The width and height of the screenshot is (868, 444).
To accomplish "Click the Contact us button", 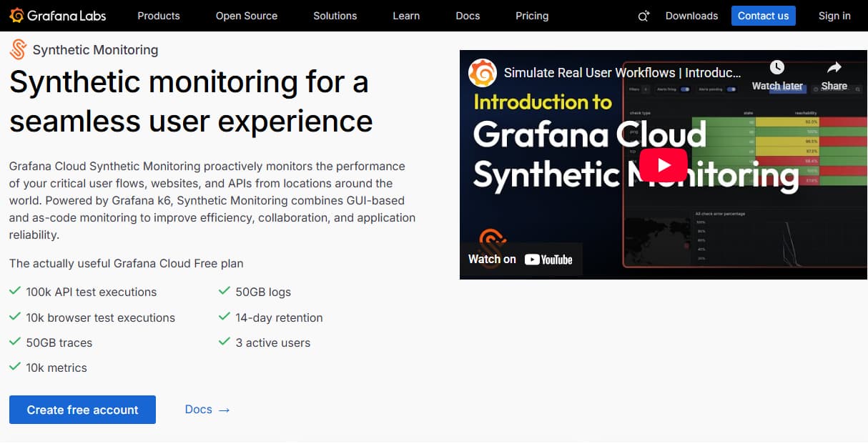I will tap(763, 15).
